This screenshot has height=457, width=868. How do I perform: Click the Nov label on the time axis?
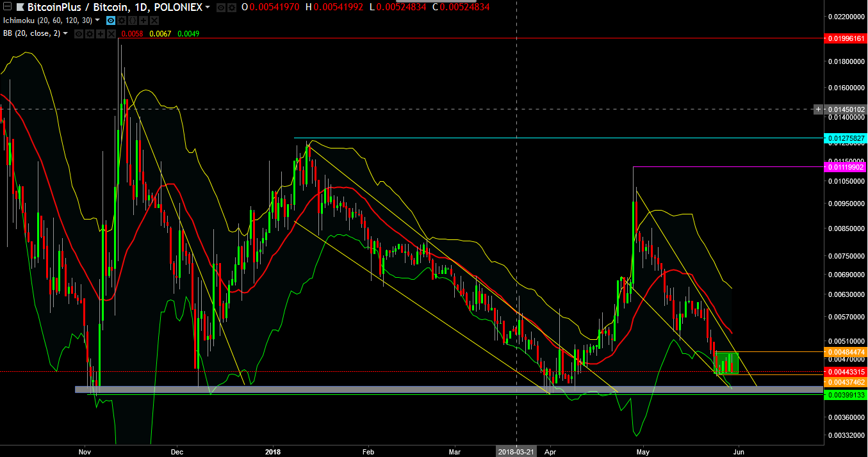[x=85, y=451]
